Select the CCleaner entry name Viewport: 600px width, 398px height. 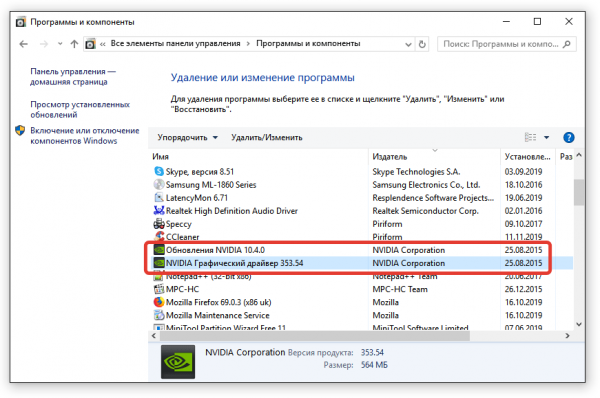click(183, 237)
